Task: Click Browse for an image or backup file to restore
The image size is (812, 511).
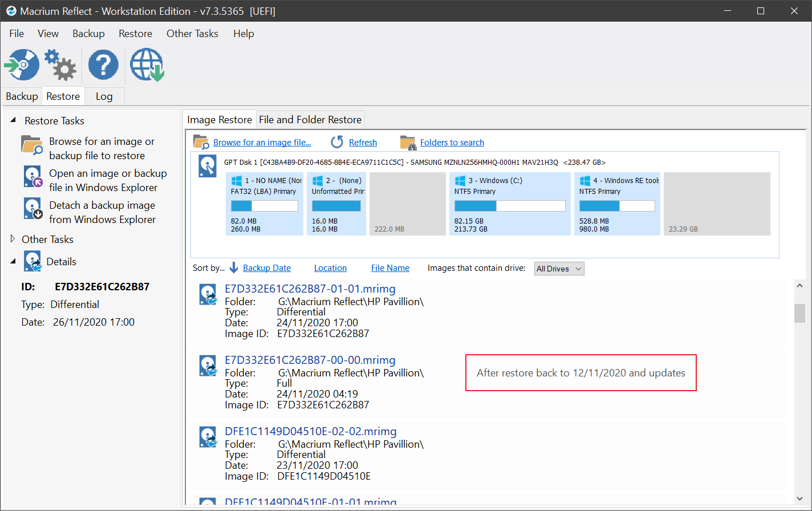Action: [x=101, y=148]
